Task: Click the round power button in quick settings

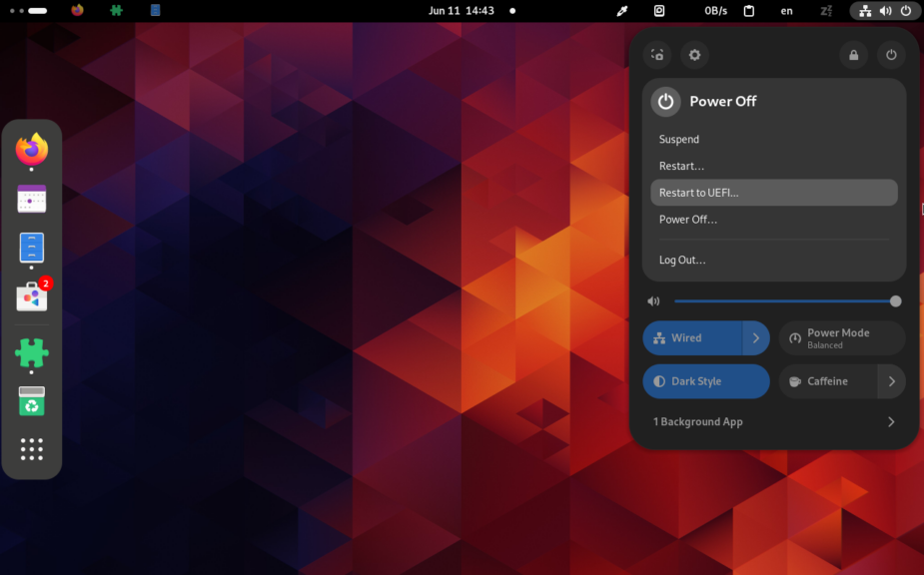Action: click(891, 55)
